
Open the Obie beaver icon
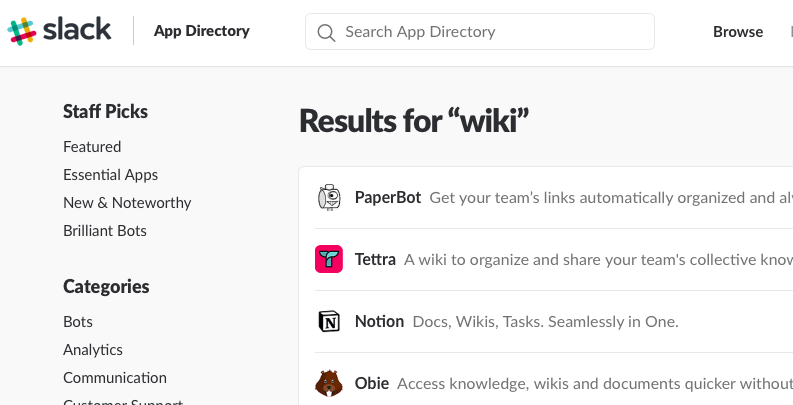pos(329,383)
